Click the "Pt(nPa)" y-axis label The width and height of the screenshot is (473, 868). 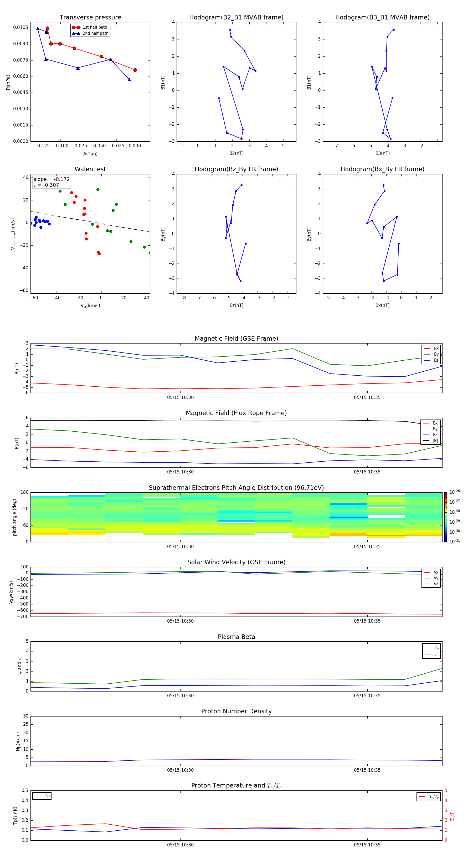point(8,82)
